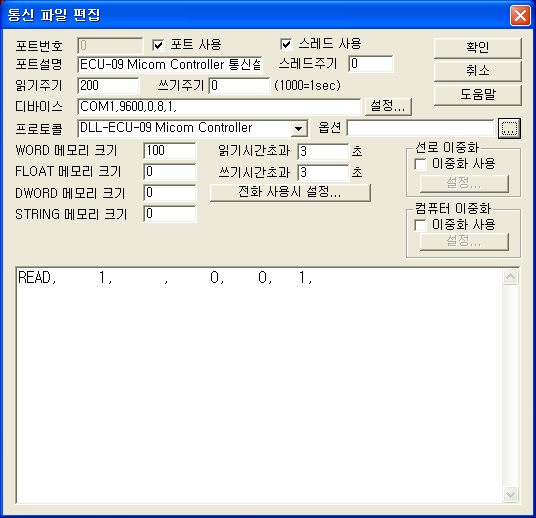This screenshot has width=536, height=518.
Task: Click the scroll up arrow in text area
Action: click(x=510, y=277)
